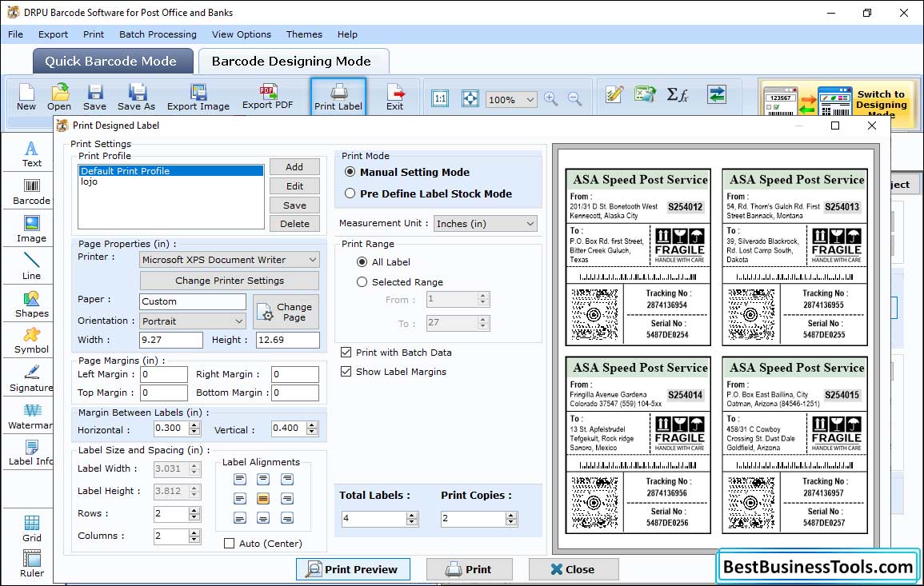Uncheck Print with Batch Data
The image size is (924, 586).
[x=346, y=353]
